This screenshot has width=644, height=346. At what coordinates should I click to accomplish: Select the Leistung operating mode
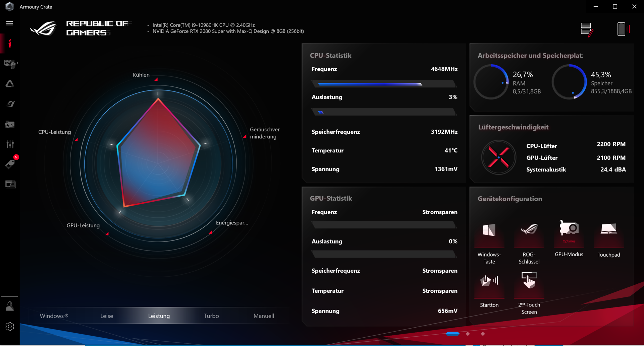[159, 316]
